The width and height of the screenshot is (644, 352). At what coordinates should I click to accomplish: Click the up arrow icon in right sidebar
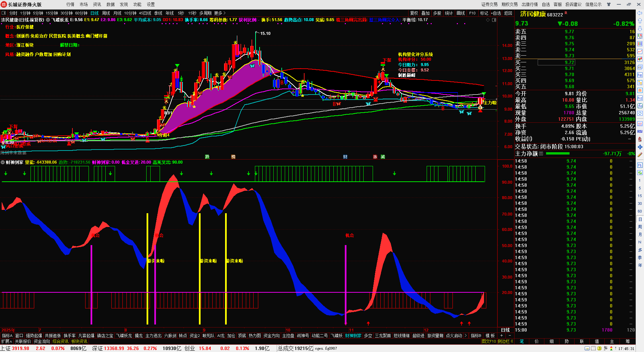point(640,21)
